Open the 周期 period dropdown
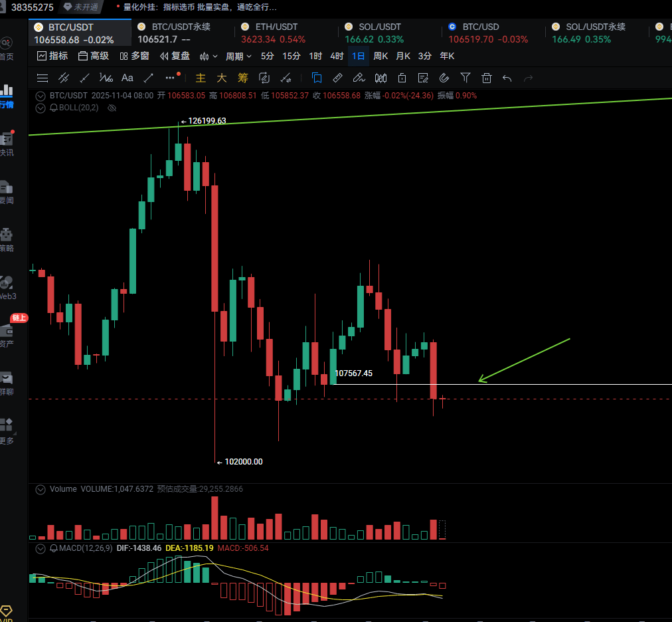 pos(238,56)
